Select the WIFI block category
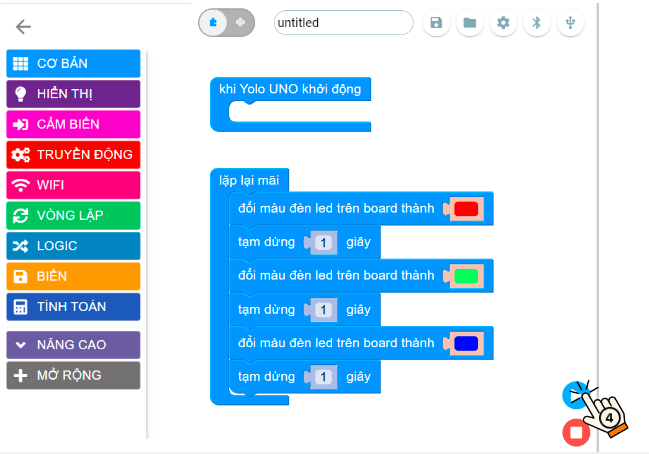The width and height of the screenshot is (649, 454). click(x=73, y=185)
